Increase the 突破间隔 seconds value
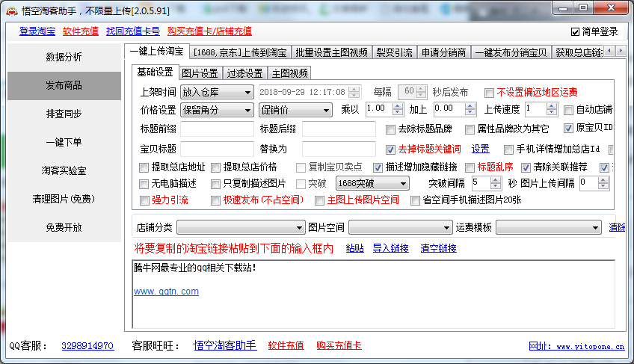The height and width of the screenshot is (364, 634). (x=496, y=180)
